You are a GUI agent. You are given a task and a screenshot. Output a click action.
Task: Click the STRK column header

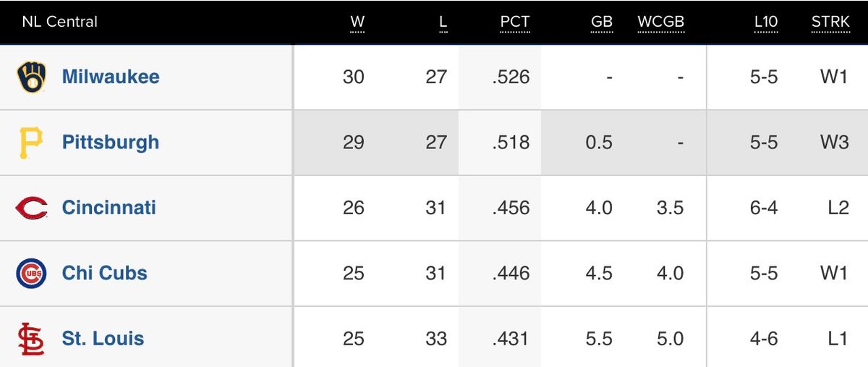(830, 22)
